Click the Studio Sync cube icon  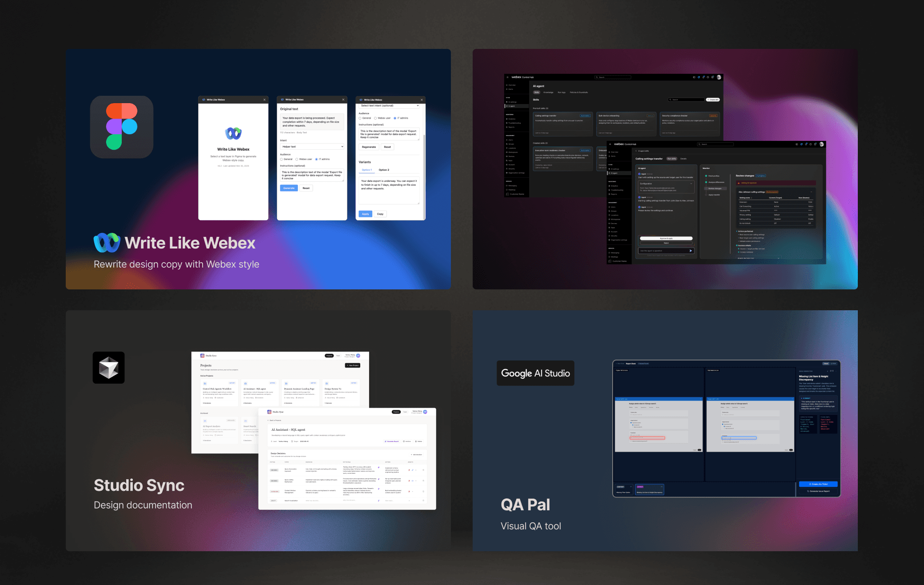coord(108,368)
